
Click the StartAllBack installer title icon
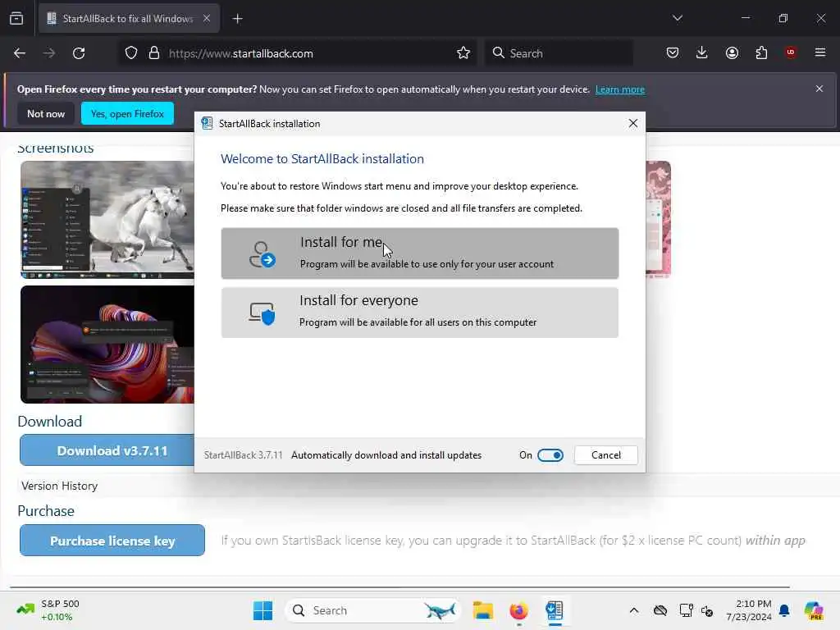(x=207, y=123)
